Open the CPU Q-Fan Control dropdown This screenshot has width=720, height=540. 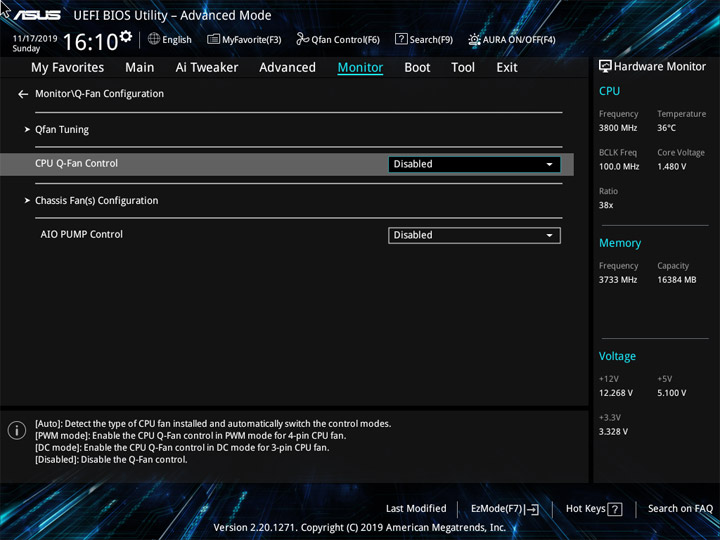click(x=474, y=164)
